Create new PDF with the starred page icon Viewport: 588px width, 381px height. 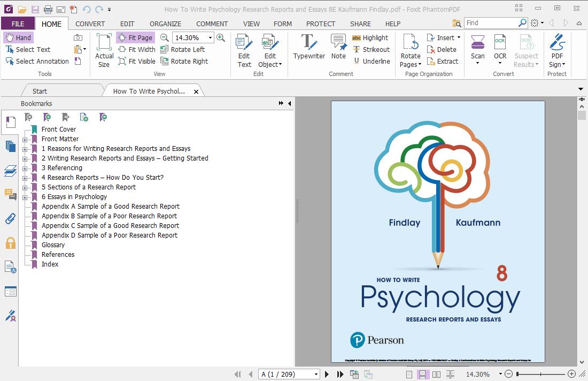(74, 10)
